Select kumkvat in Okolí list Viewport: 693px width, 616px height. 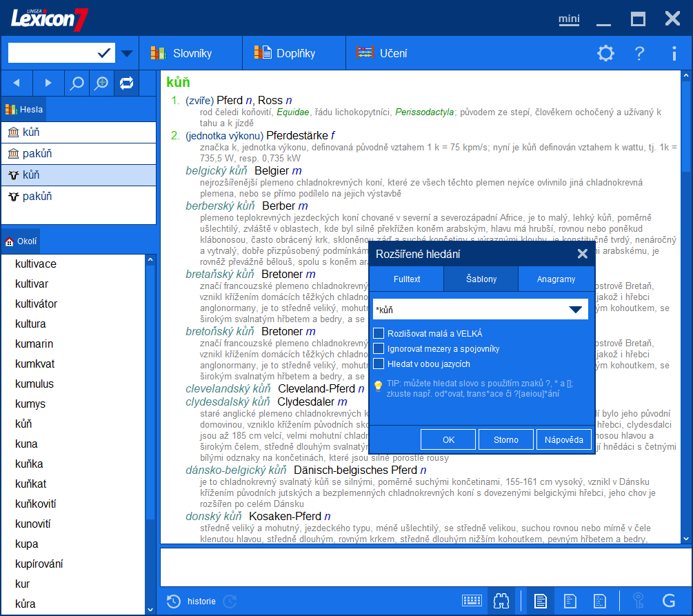tap(35, 364)
